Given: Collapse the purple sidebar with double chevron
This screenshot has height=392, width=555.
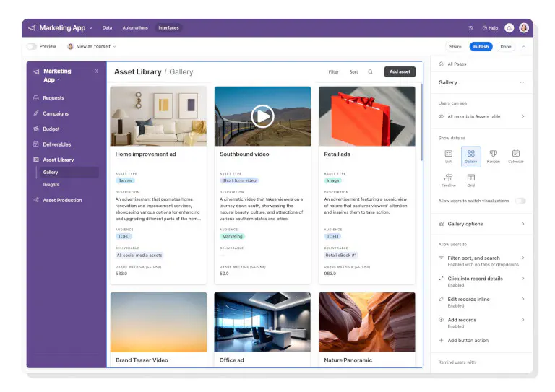Looking at the screenshot, I should click(x=96, y=71).
